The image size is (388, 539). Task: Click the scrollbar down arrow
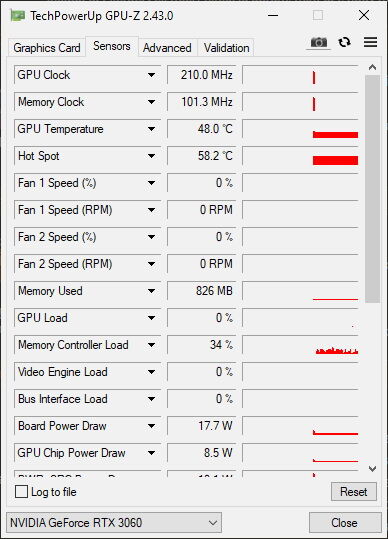[x=372, y=468]
